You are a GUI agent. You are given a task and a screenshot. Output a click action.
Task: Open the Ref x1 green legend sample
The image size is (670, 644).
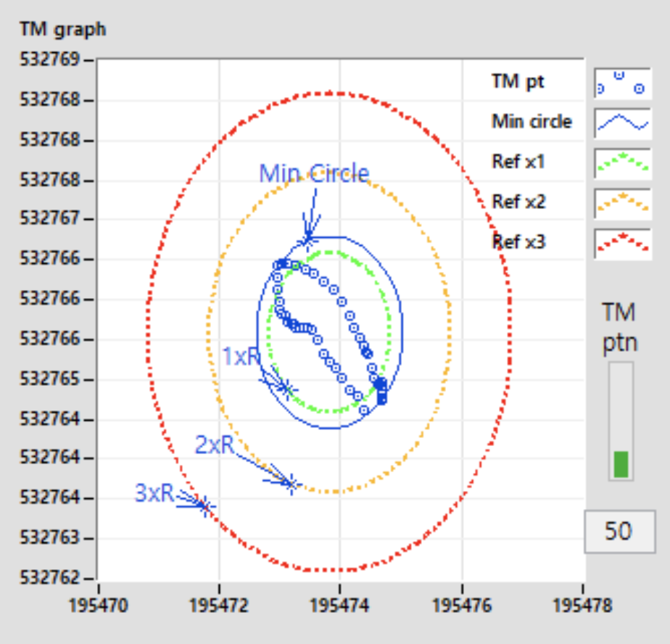click(623, 163)
